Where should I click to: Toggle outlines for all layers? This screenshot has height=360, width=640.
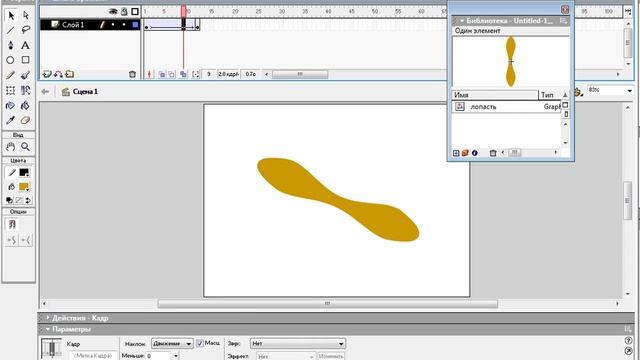pyautogui.click(x=135, y=11)
